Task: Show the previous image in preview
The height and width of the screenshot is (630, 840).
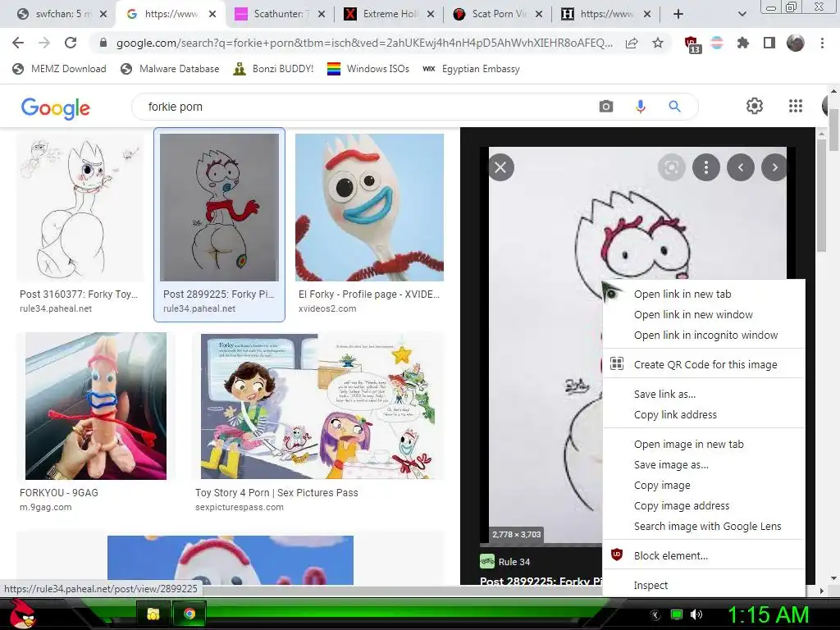Action: pos(741,167)
